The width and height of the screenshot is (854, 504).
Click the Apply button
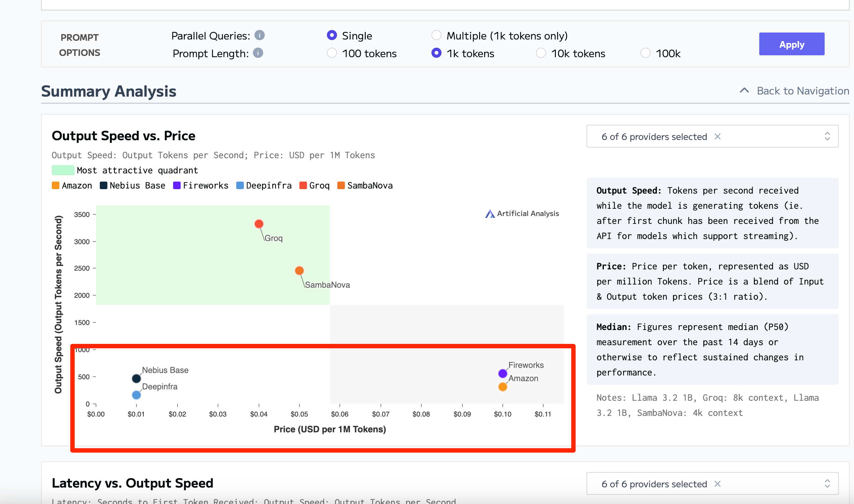pyautogui.click(x=791, y=44)
